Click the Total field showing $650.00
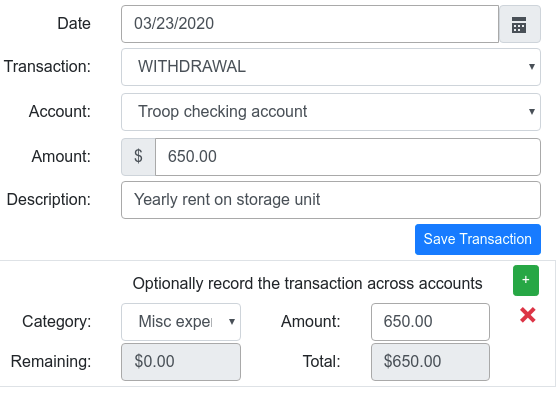560x393 pixels. pyautogui.click(x=430, y=362)
